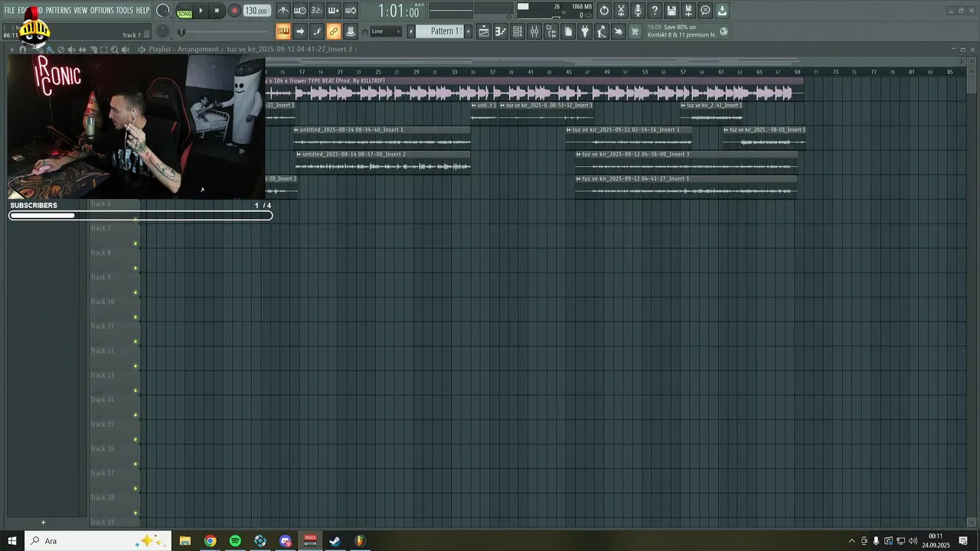The image size is (980, 551).
Task: Click the Play button
Action: point(201,11)
